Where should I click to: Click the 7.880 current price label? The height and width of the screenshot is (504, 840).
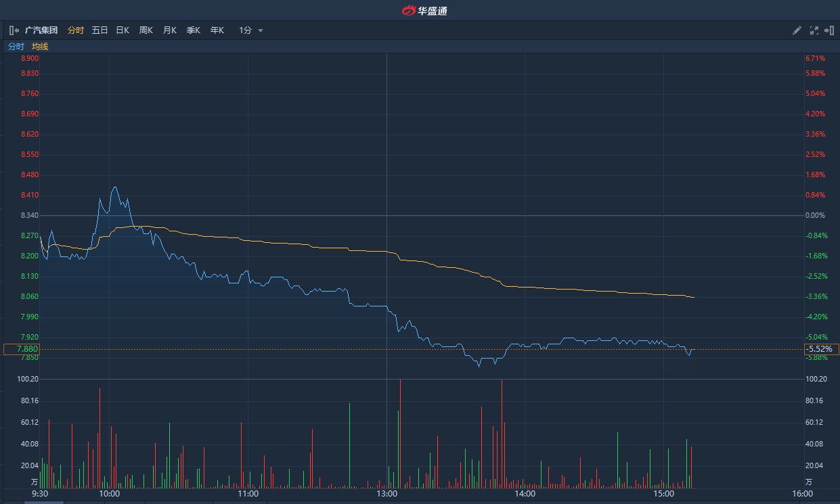[x=21, y=349]
